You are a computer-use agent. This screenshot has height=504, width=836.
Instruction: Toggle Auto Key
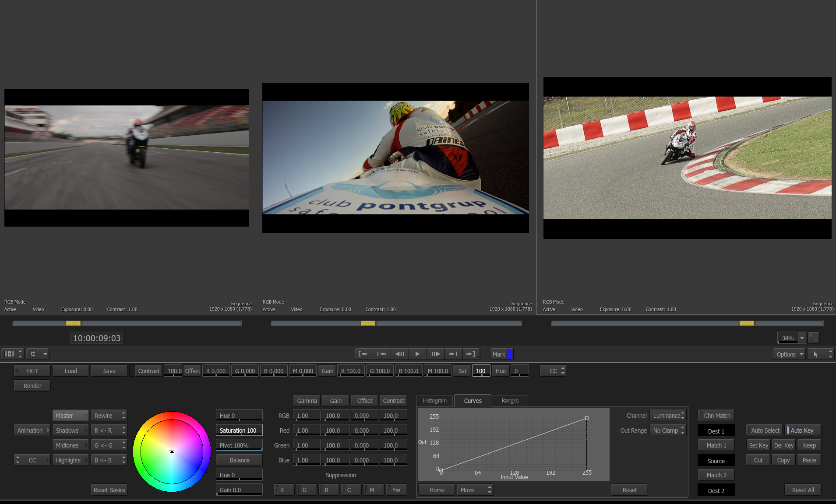pos(802,430)
